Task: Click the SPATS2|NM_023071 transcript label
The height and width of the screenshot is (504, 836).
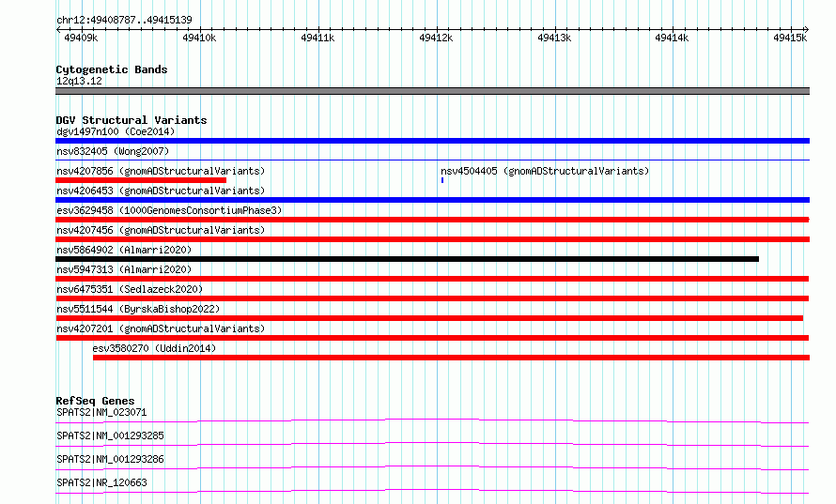Action: tap(101, 412)
